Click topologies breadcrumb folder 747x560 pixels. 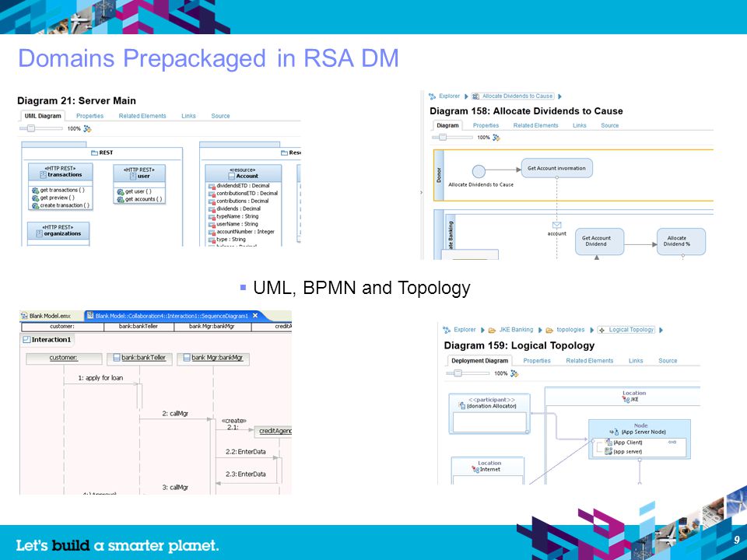click(566, 330)
